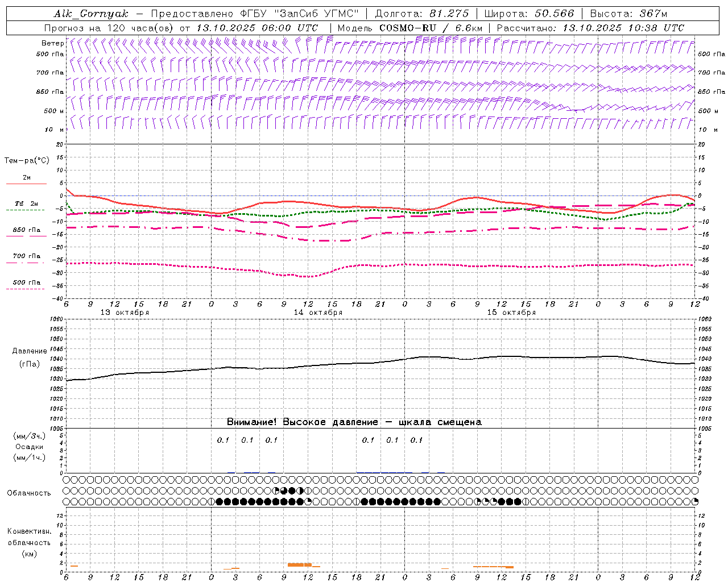Select the 10 м wind level label at left
This screenshot has height=582, width=728.
(55, 130)
